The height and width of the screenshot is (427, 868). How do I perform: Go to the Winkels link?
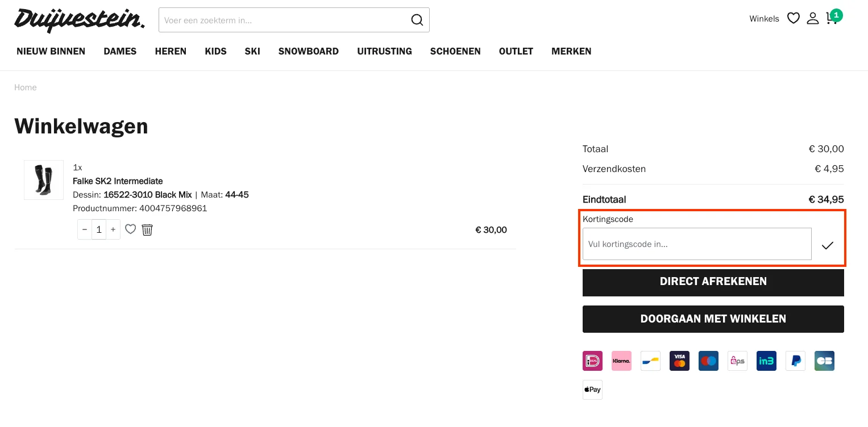pos(764,19)
